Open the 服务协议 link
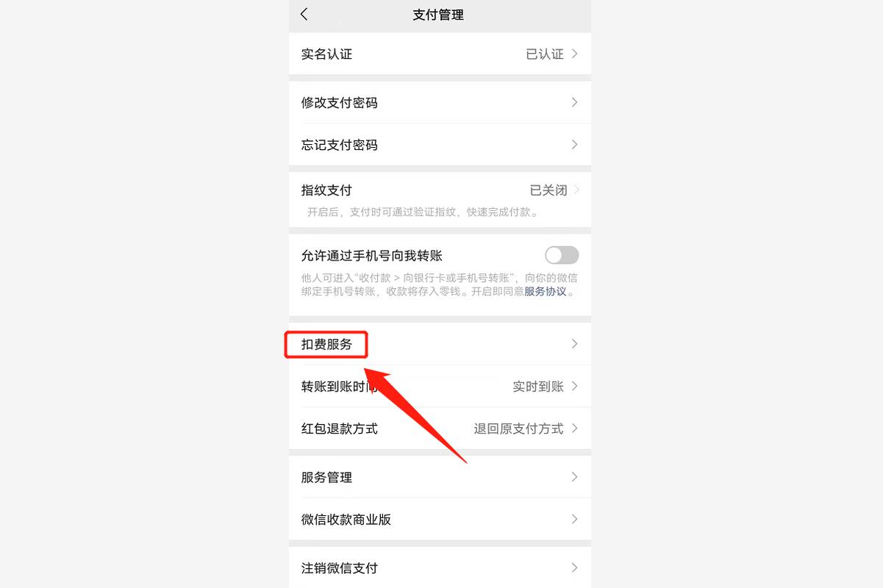883x588 pixels. click(x=545, y=291)
